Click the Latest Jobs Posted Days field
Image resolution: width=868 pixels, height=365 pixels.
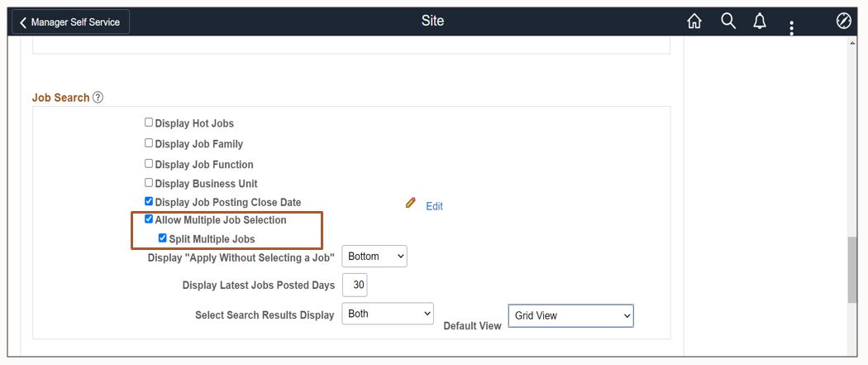(355, 285)
